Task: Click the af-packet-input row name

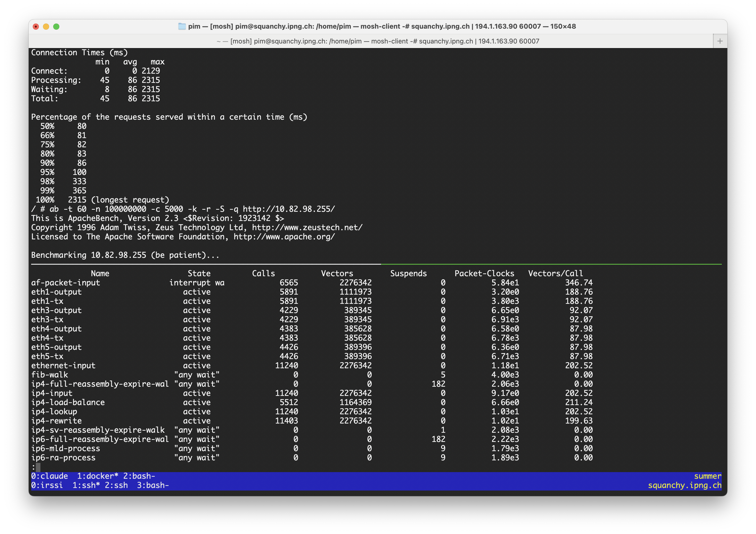Action: (x=65, y=283)
